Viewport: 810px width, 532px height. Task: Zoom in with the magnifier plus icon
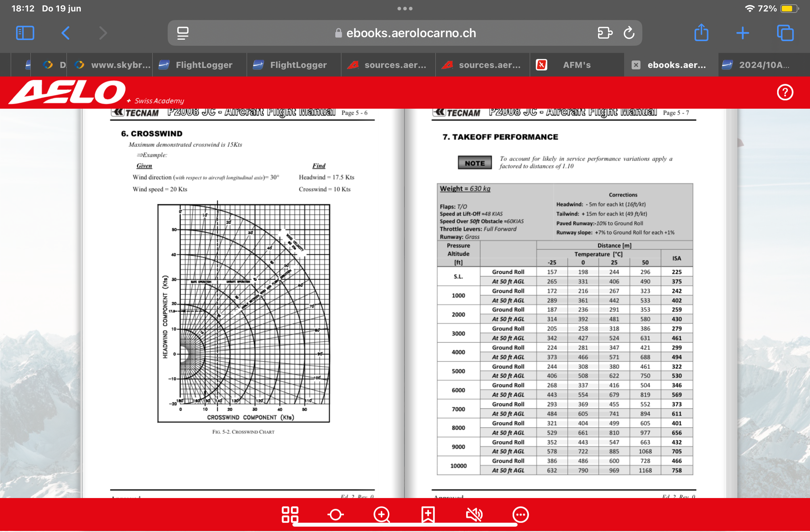[381, 515]
